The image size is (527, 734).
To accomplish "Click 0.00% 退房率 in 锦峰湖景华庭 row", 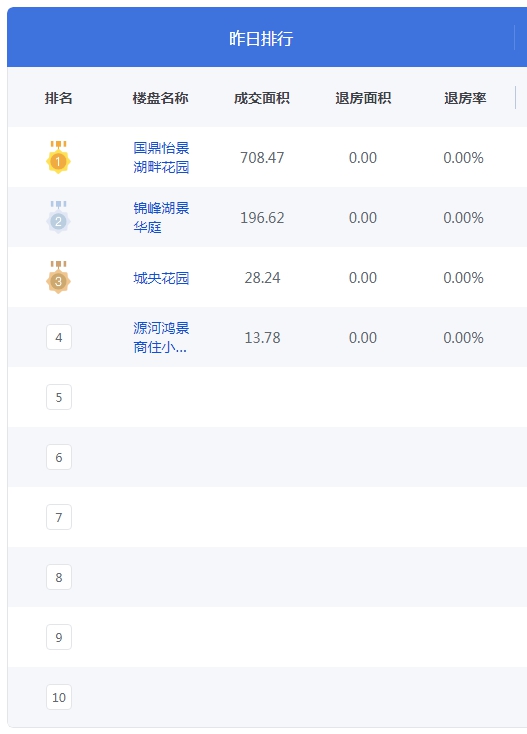I will coord(463,218).
